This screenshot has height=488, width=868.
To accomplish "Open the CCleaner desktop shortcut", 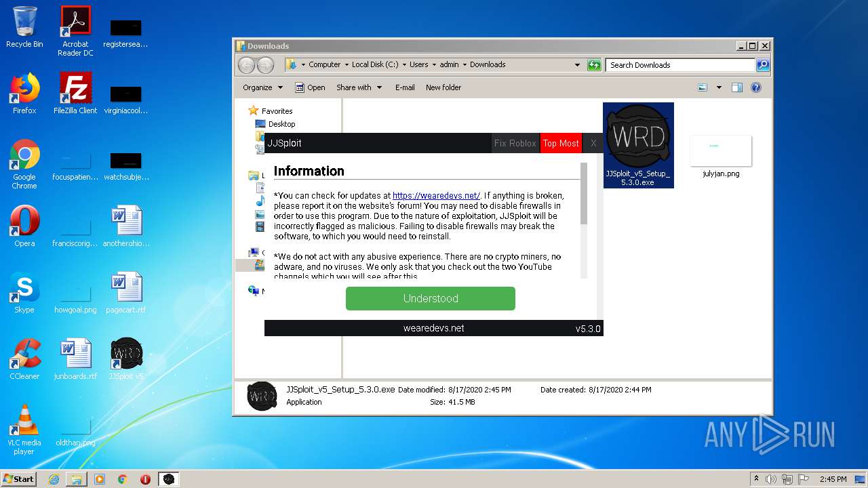I will point(24,359).
